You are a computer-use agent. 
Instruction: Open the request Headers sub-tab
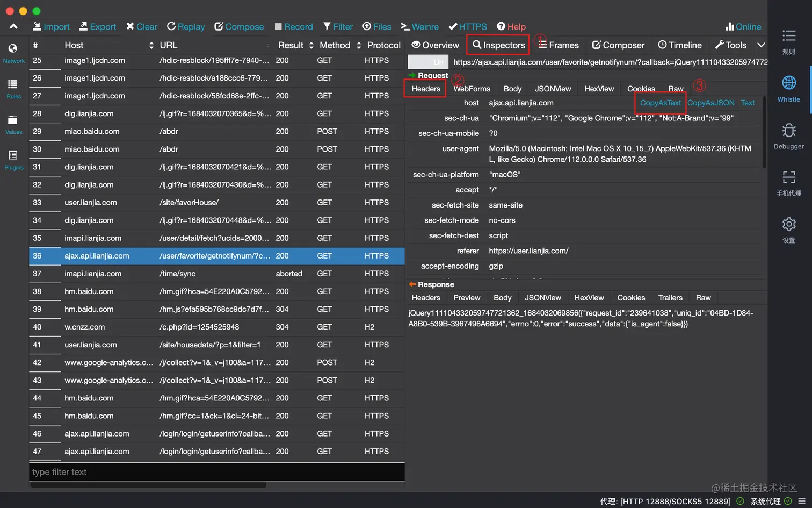(x=425, y=89)
